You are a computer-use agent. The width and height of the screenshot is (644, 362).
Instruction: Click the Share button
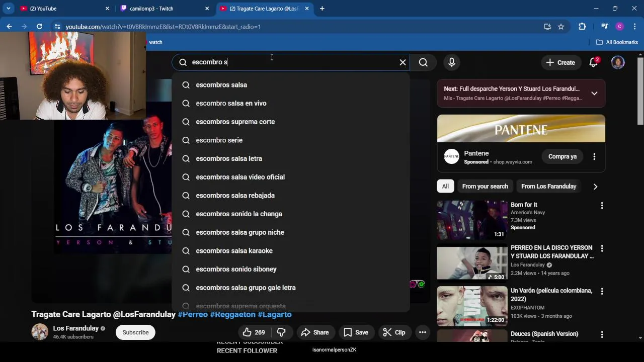(315, 332)
